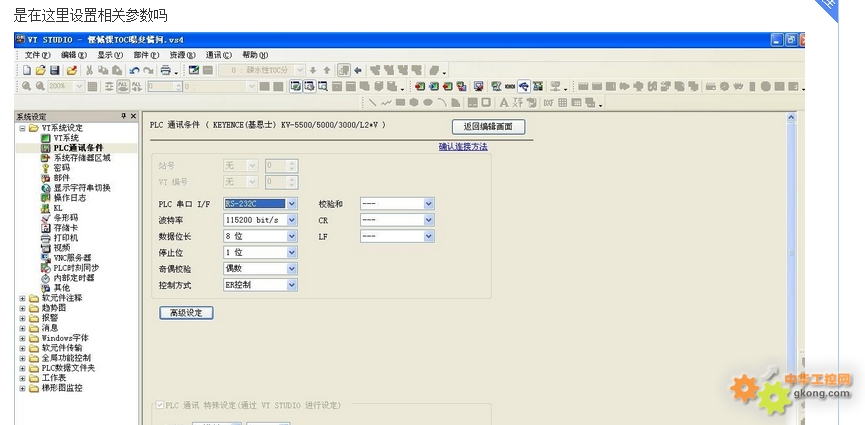Expand the Windows字体 folder
This screenshot has height=425, width=865.
click(x=23, y=338)
